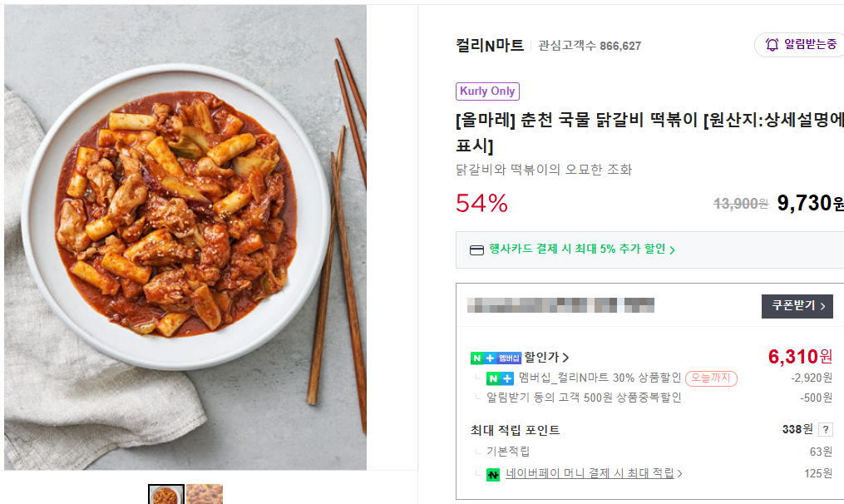Screen dimensions: 844x504
Task: Select the first product thumbnail
Action: (165, 494)
